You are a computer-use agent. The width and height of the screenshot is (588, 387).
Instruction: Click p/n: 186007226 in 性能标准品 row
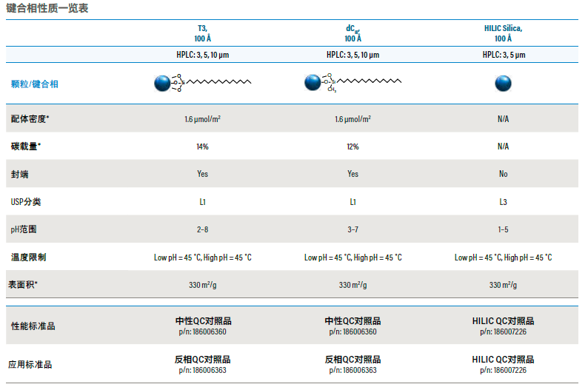[x=504, y=332]
